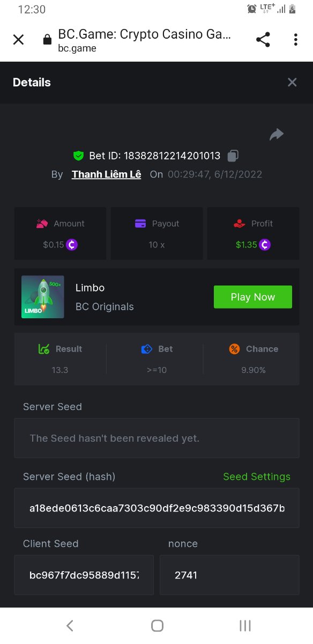Tap the Android home button

(x=157, y=625)
